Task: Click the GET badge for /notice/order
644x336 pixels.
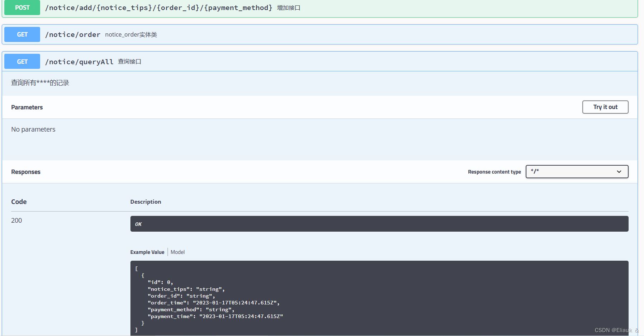Action: (x=22, y=34)
